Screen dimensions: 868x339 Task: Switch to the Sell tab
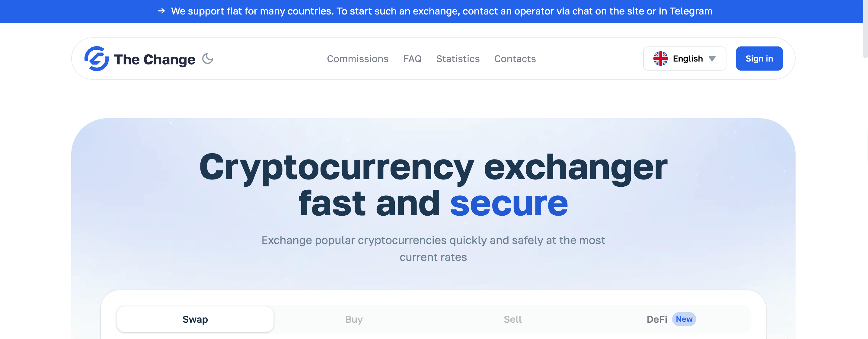pos(512,319)
